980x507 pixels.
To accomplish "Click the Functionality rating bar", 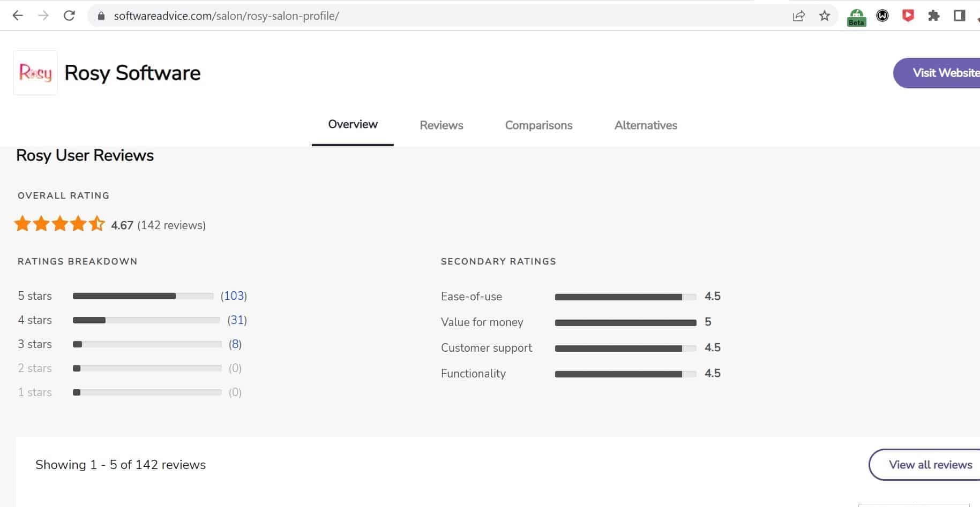I will [x=626, y=374].
